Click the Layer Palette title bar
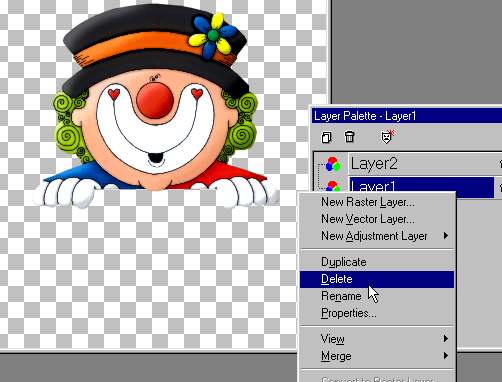Screen dimensions: 502x382 coord(407,116)
